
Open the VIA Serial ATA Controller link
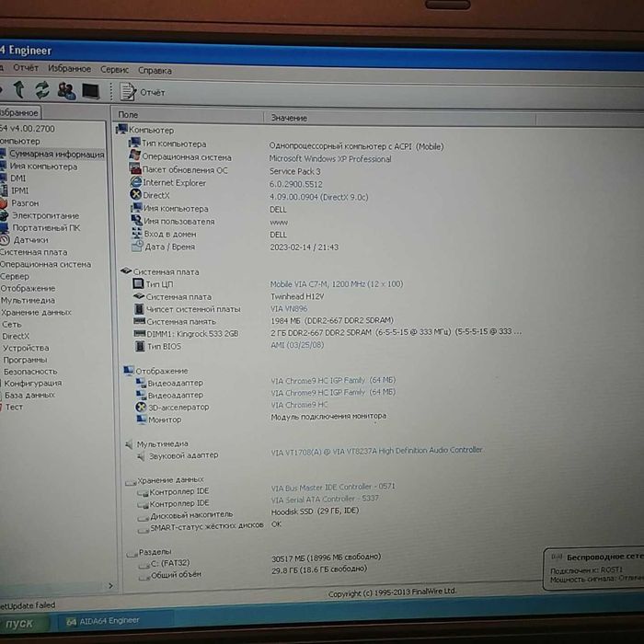pyautogui.click(x=325, y=499)
